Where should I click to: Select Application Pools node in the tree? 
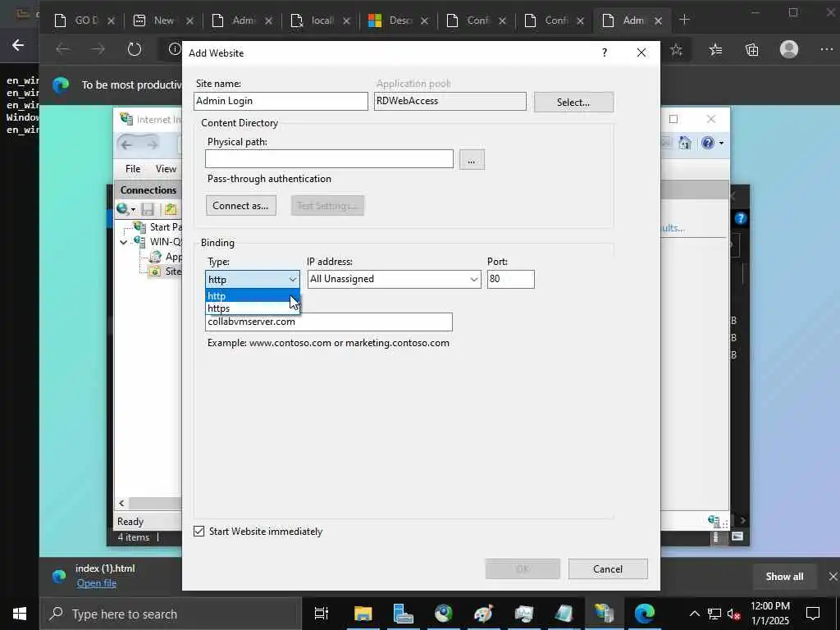point(155,256)
